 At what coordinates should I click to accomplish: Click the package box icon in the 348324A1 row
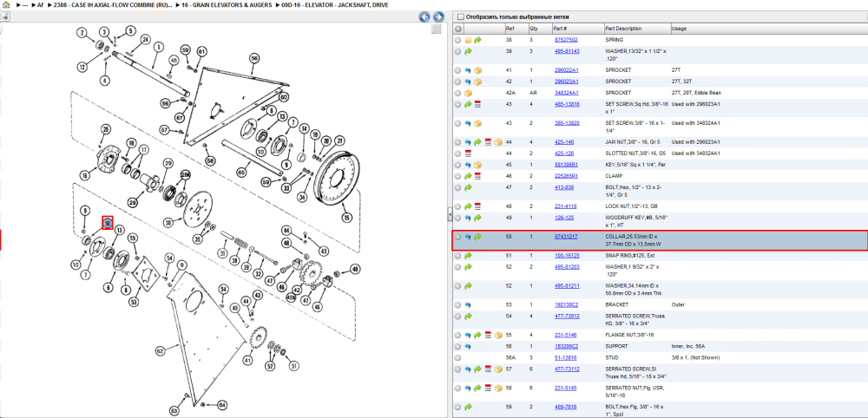(468, 93)
